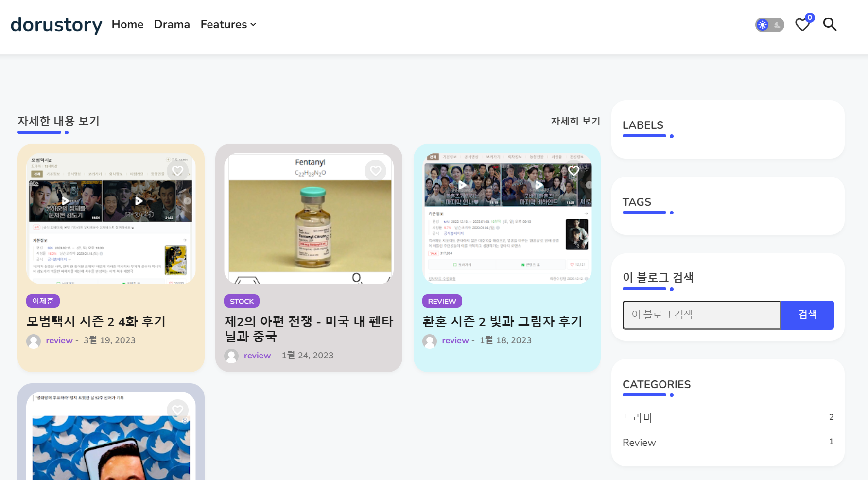Click author avatar on Fentanyl post
The height and width of the screenshot is (480, 868).
(231, 356)
